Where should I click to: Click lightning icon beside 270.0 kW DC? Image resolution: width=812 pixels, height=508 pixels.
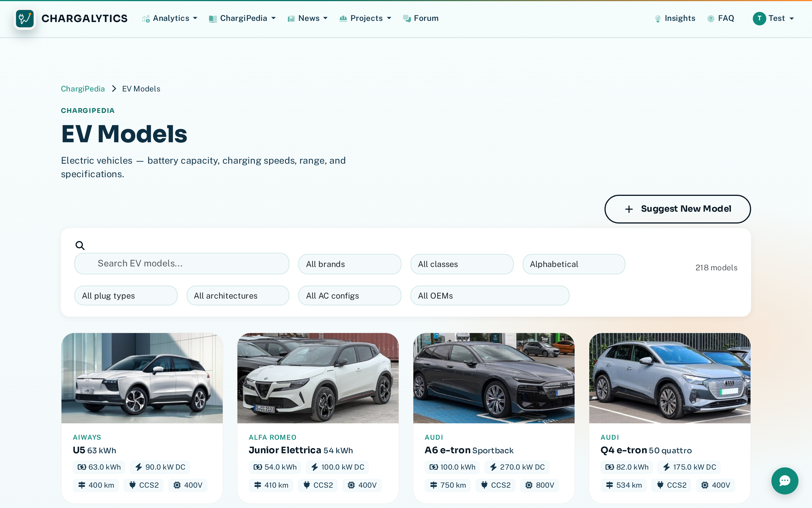tap(493, 467)
